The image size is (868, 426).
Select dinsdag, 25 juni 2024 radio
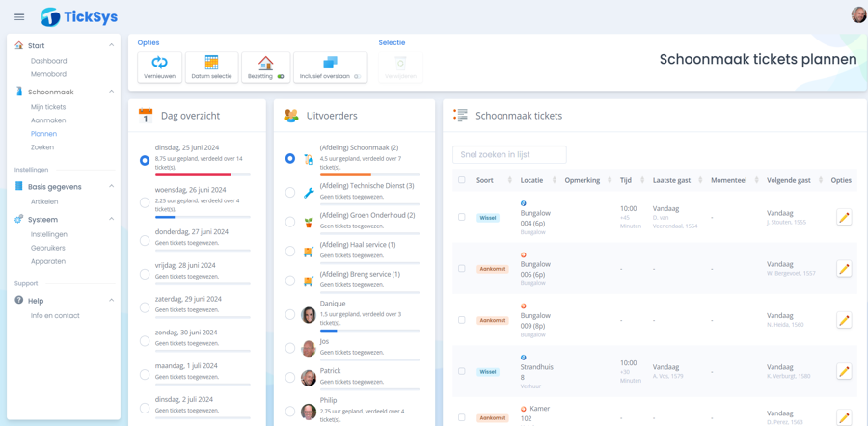145,160
